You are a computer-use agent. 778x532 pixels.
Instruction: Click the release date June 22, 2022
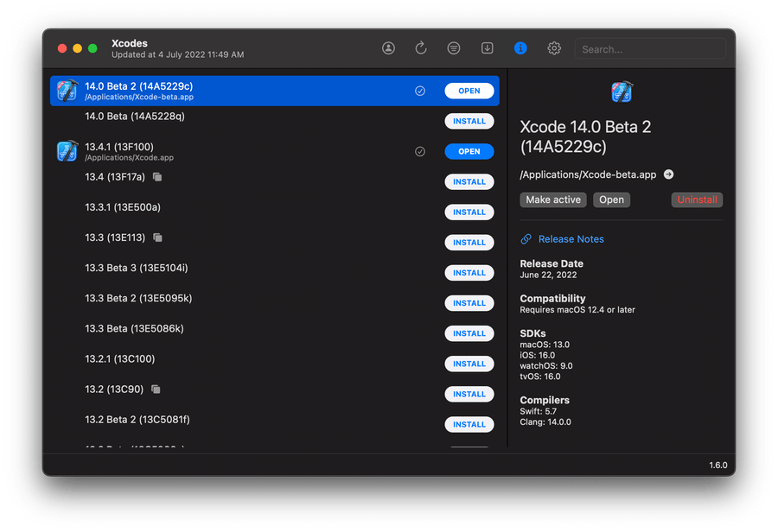click(x=548, y=275)
